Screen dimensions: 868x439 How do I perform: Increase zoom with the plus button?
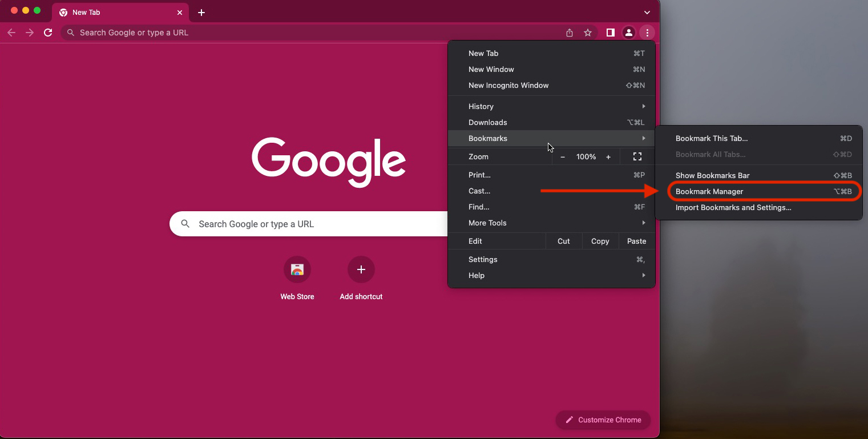[608, 156]
